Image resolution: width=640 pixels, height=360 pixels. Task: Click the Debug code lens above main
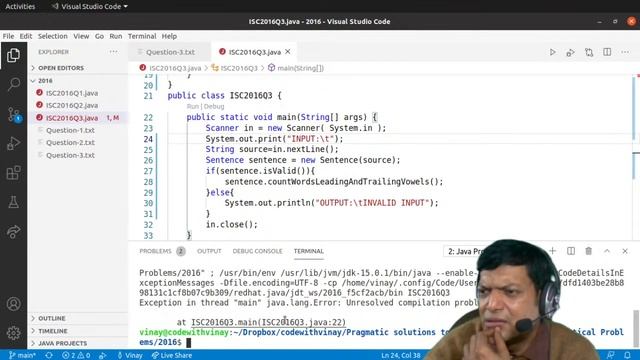(214, 107)
